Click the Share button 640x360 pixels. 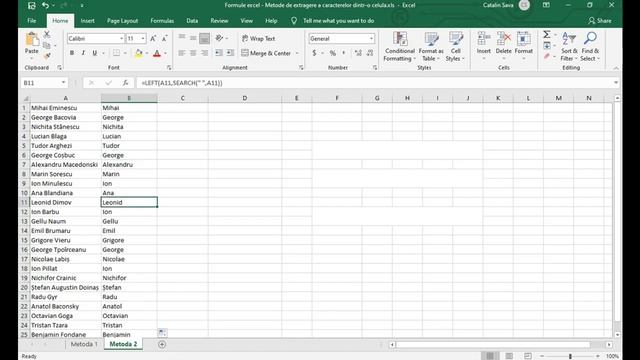(600, 20)
